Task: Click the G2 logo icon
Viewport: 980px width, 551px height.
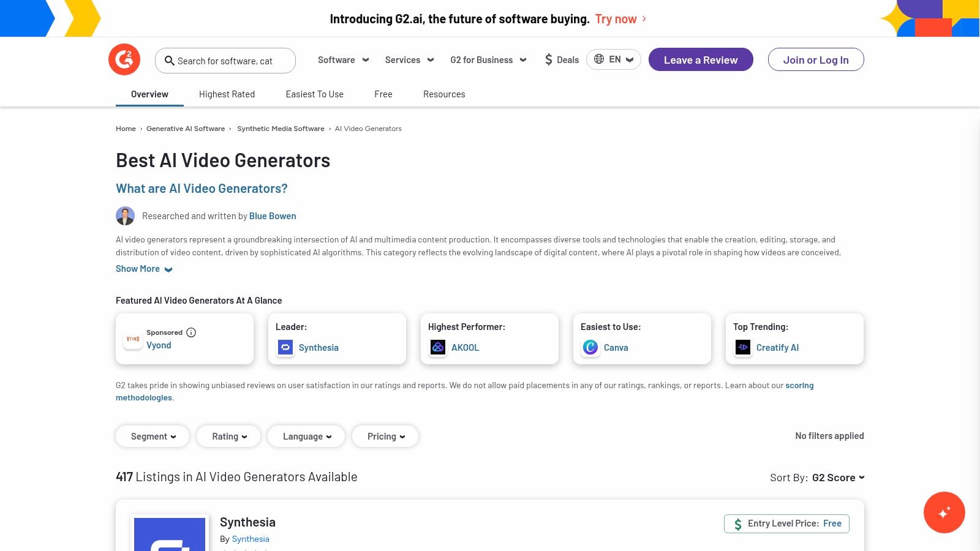Action: click(124, 59)
